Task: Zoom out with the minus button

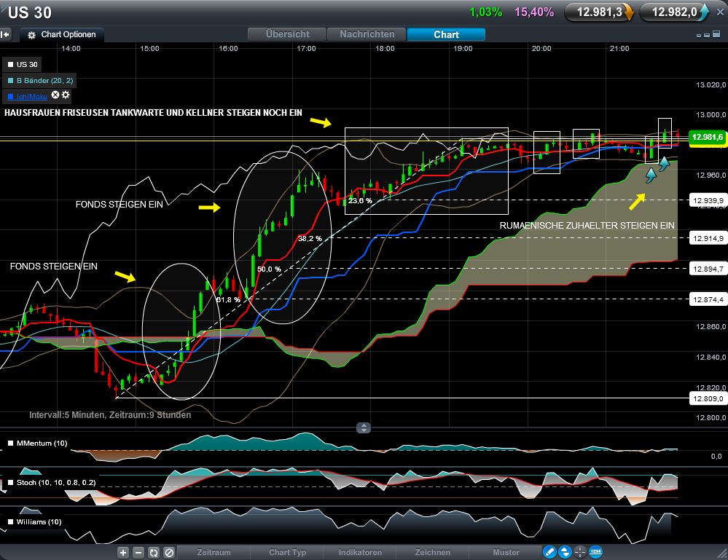Action: [x=138, y=552]
